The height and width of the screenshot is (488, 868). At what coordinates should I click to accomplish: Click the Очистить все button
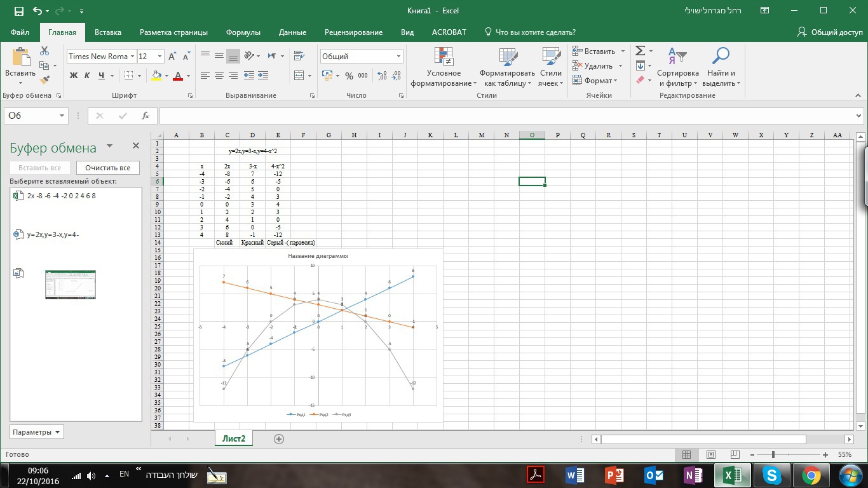point(107,168)
